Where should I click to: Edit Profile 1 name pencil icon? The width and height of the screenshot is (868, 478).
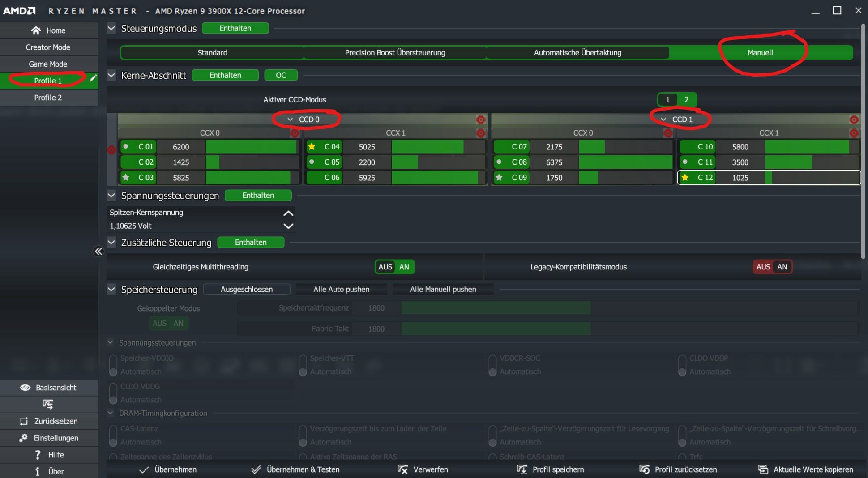coord(93,78)
